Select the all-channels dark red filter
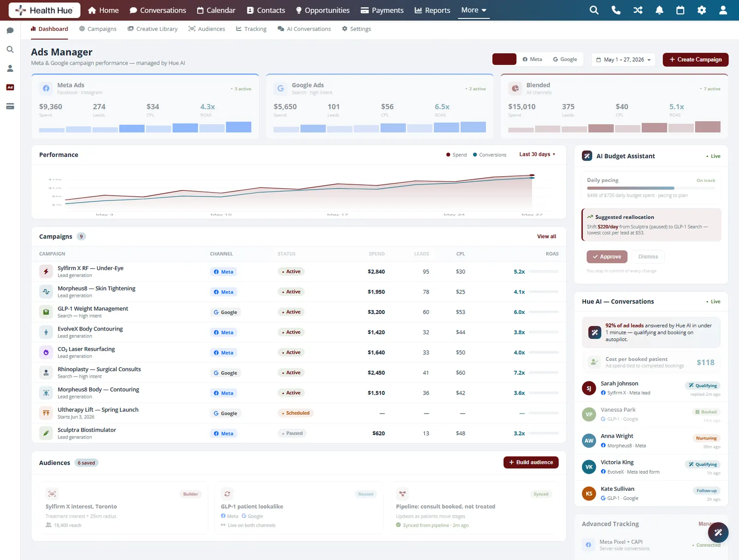 (x=504, y=60)
